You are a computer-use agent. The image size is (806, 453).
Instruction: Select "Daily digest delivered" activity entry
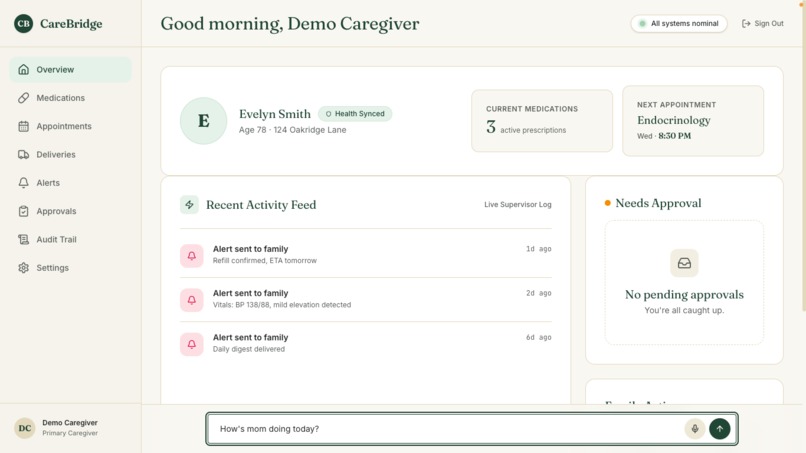[x=365, y=343]
